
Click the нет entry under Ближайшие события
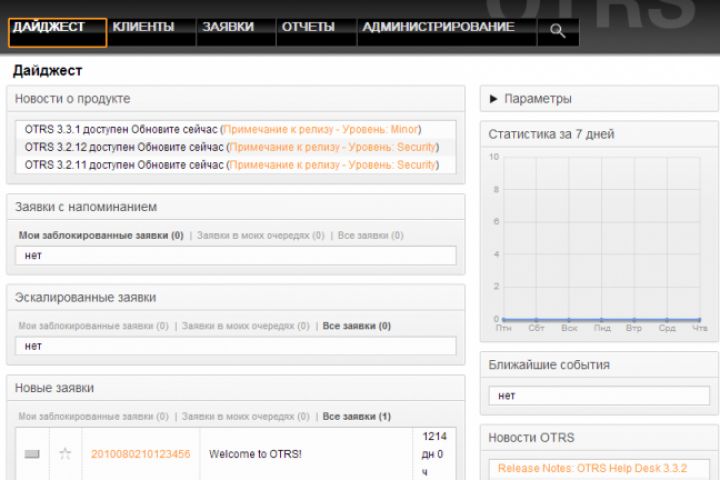point(599,395)
